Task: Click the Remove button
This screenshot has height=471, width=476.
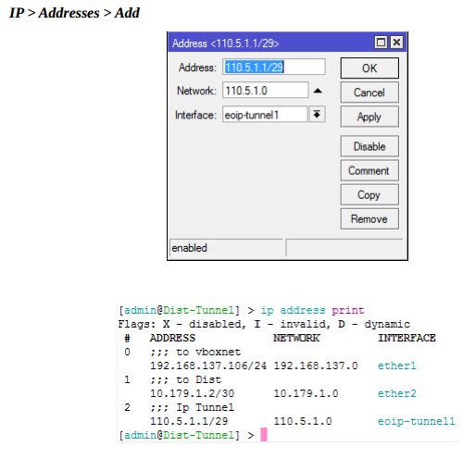Action: [x=370, y=219]
